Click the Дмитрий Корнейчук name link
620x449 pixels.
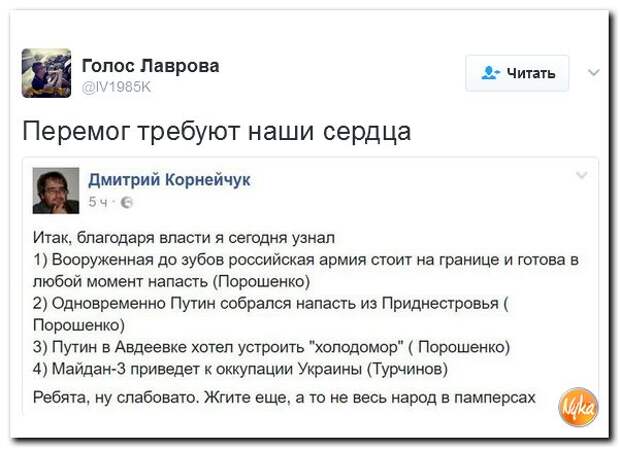169,180
